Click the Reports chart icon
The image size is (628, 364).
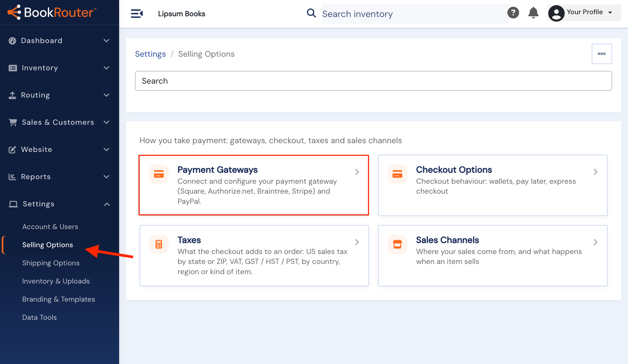pyautogui.click(x=12, y=177)
